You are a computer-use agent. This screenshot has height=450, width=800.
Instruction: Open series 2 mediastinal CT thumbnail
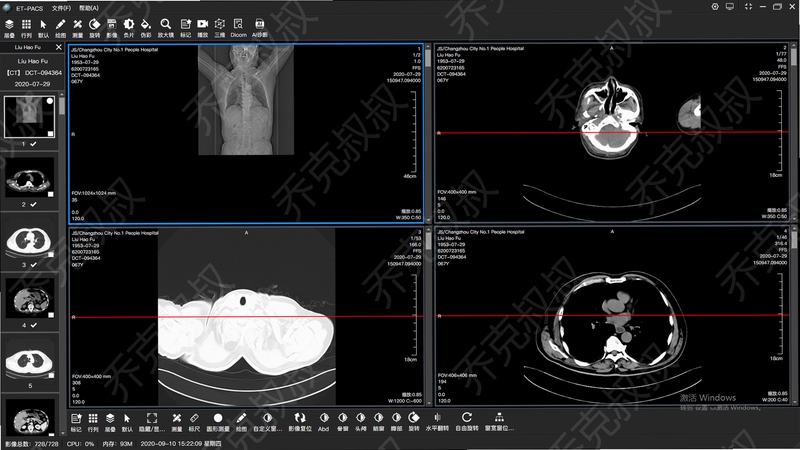point(29,177)
